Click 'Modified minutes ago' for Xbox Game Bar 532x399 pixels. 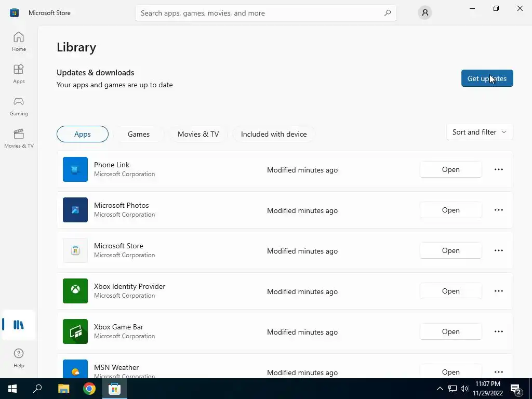(x=302, y=332)
